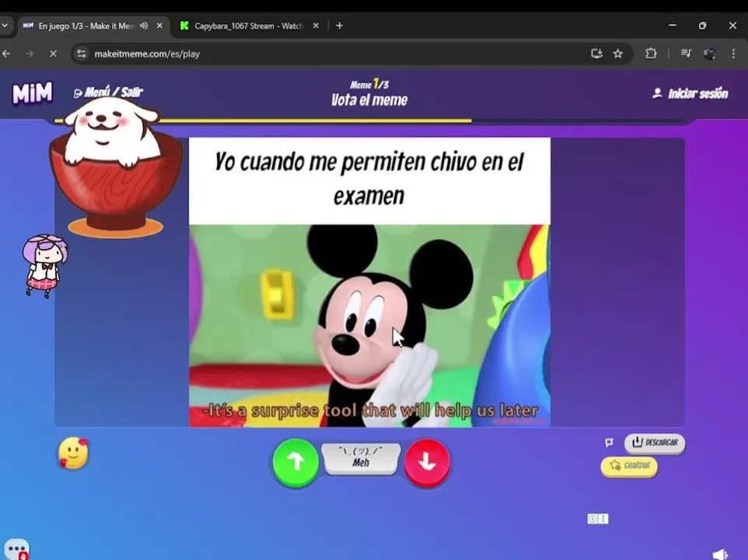This screenshot has width=748, height=560.
Task: Click the install app icon in address bar
Action: pos(596,54)
